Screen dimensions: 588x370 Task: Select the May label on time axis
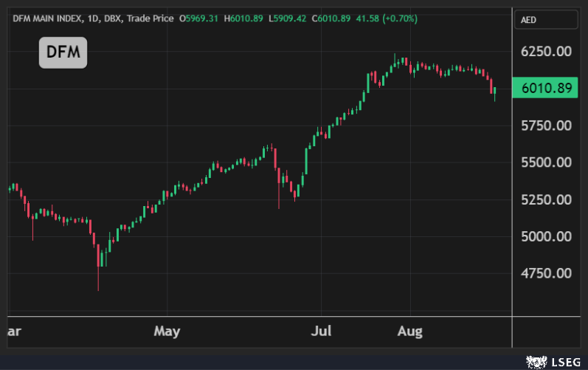click(167, 331)
